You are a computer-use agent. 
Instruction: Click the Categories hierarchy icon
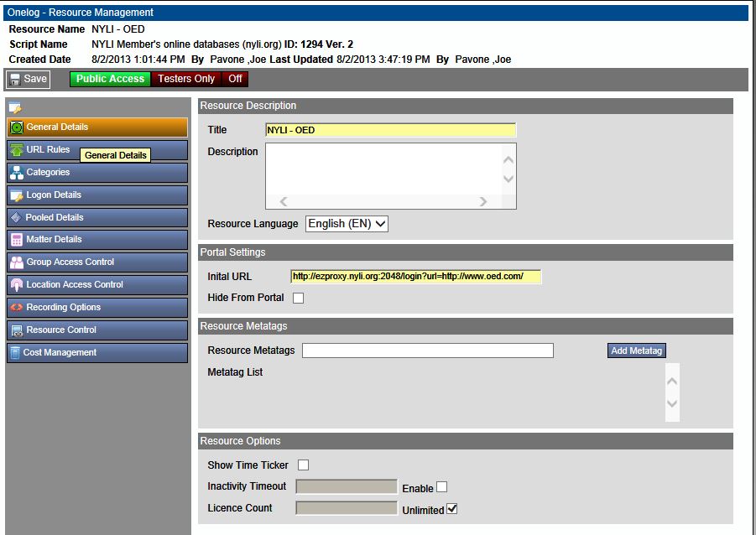(x=17, y=173)
